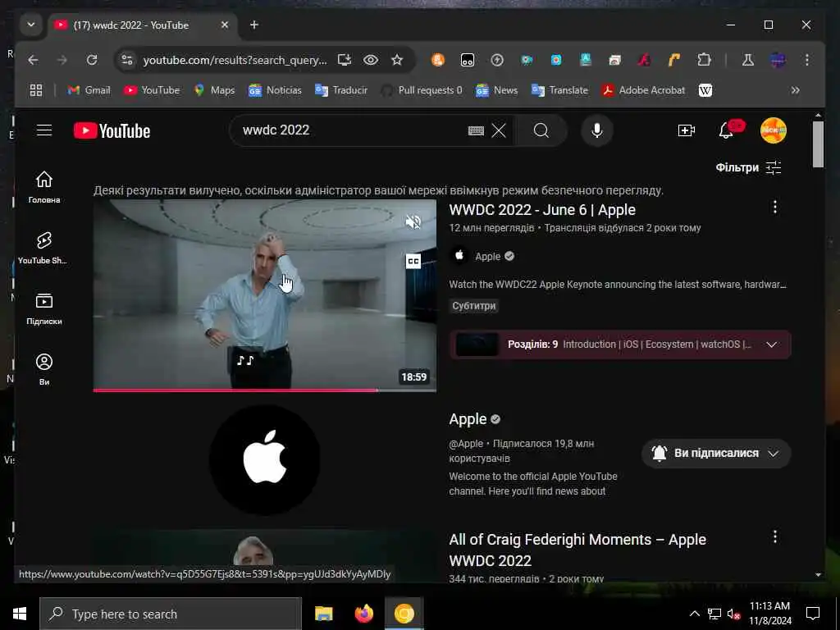Clear the wwdc 2022 search query
This screenshot has height=630, width=840.
[x=499, y=130]
